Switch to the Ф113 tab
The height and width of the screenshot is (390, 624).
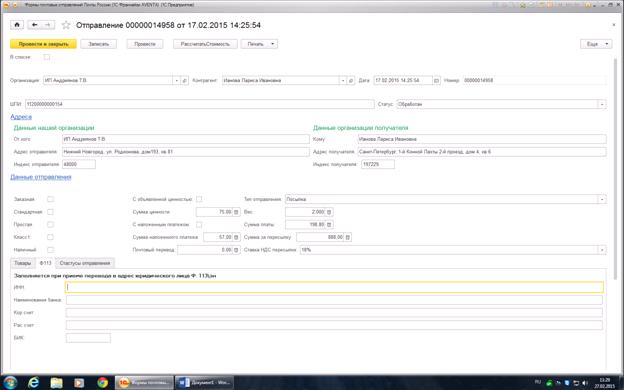(46, 263)
